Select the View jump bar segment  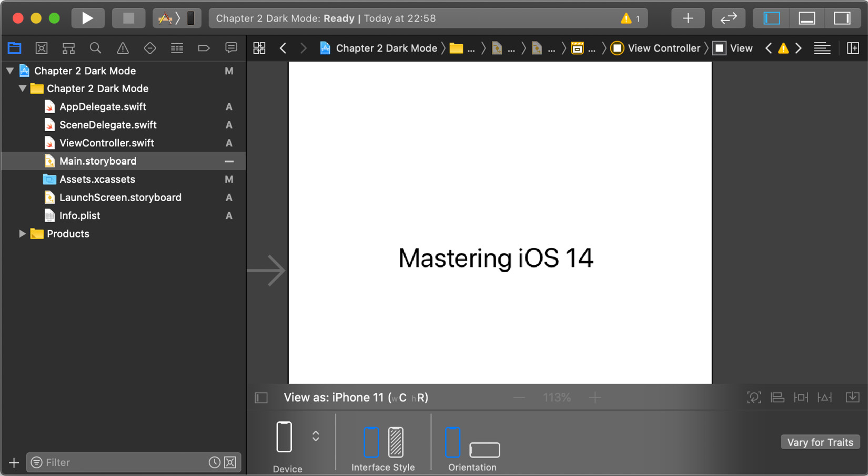click(x=733, y=48)
